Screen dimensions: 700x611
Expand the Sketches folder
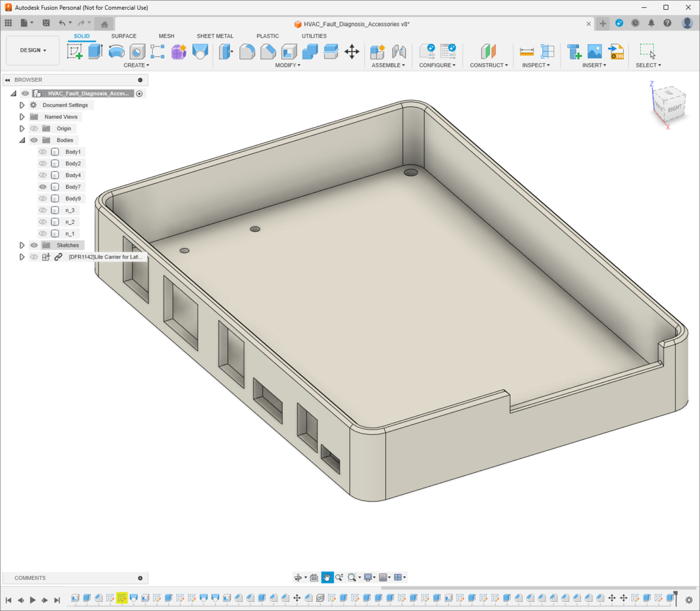click(x=22, y=245)
